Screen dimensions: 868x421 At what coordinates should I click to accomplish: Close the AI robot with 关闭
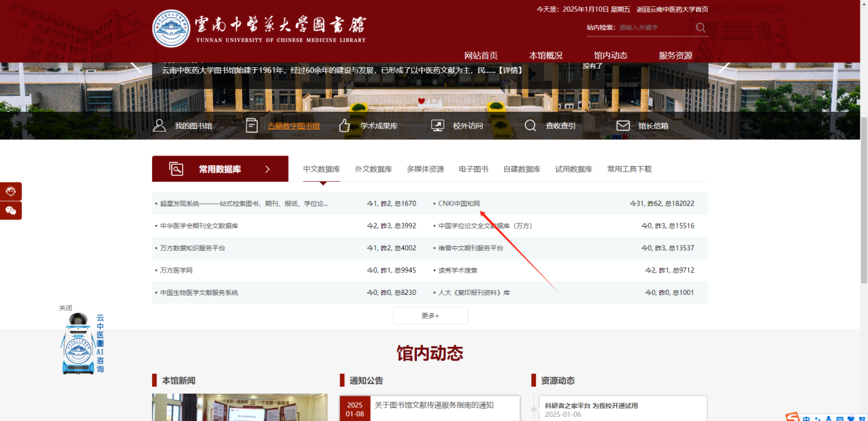pos(65,308)
